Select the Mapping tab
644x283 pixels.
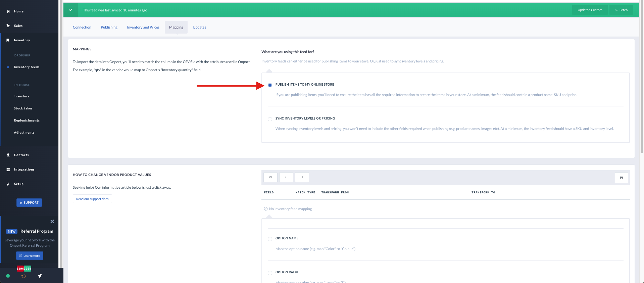click(x=176, y=27)
